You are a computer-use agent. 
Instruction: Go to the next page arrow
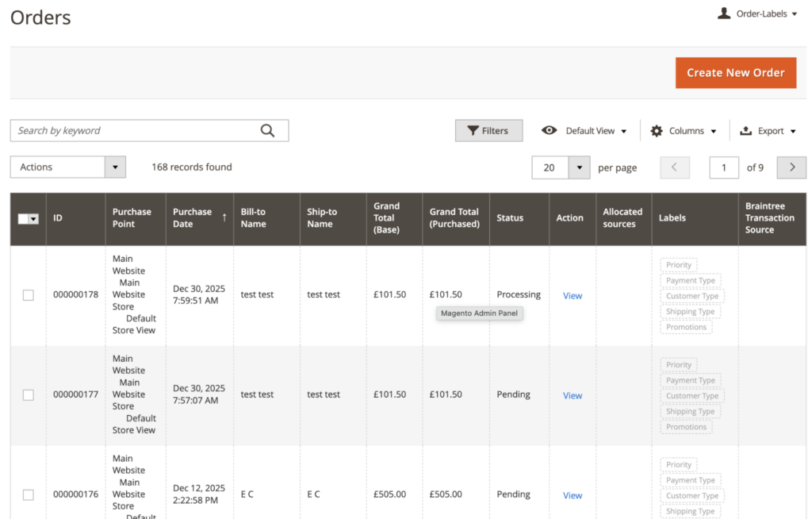point(791,167)
